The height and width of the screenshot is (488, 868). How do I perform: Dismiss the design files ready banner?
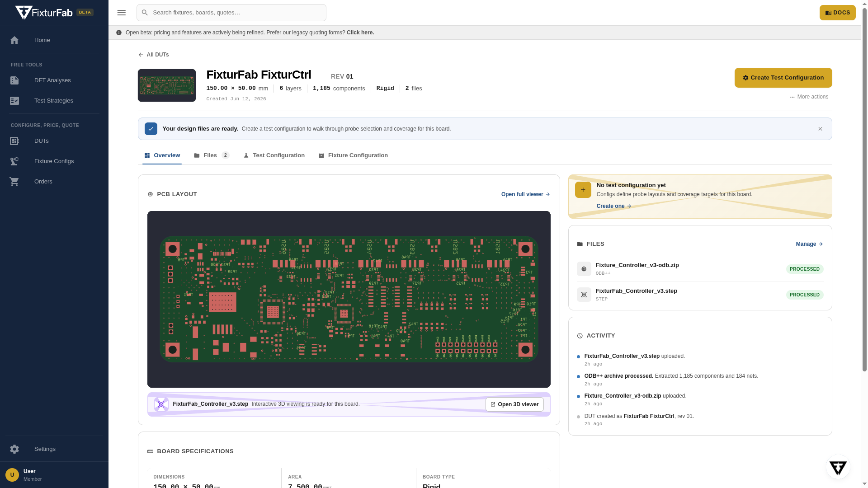820,129
